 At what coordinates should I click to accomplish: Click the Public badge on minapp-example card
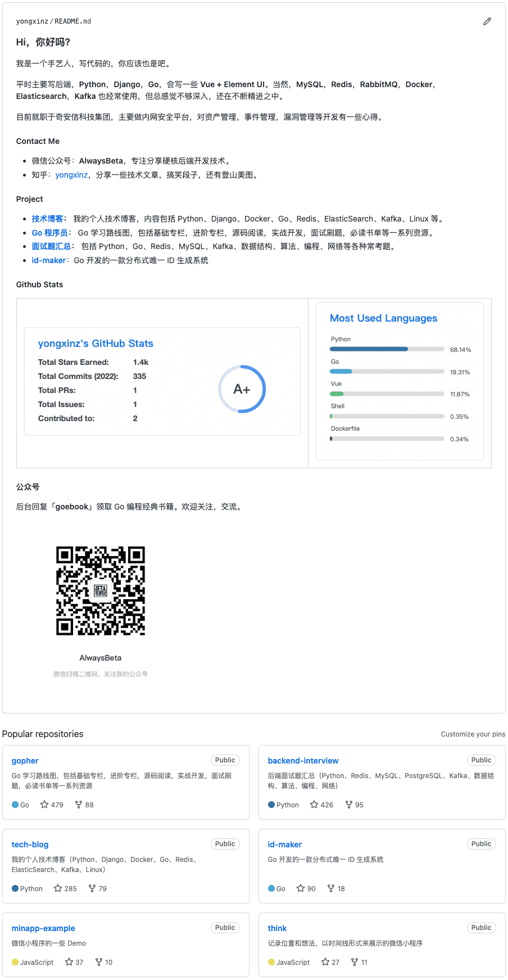pyautogui.click(x=225, y=928)
